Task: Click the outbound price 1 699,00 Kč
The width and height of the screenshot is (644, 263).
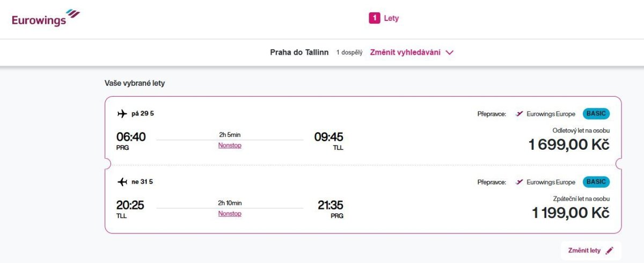Action: point(569,144)
